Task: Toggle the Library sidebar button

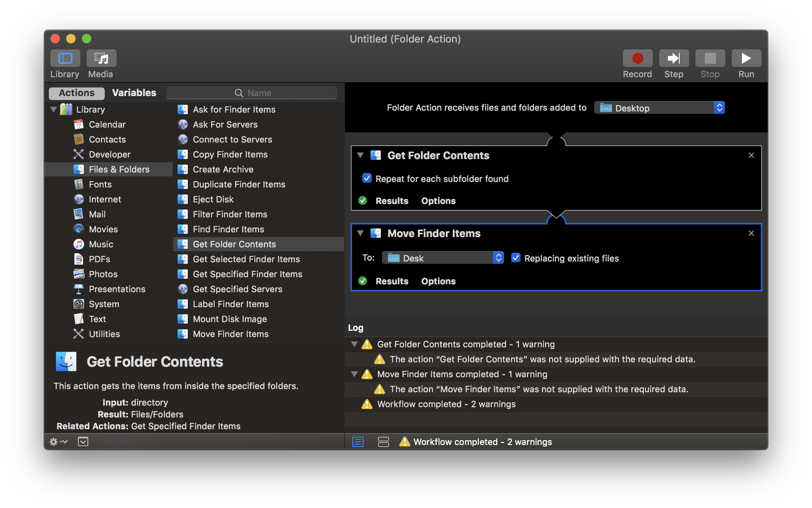Action: (65, 59)
